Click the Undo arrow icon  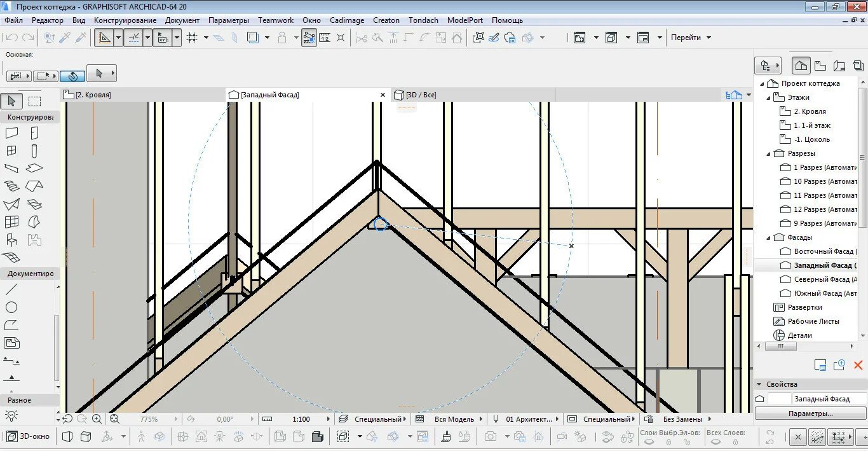pyautogui.click(x=11, y=38)
